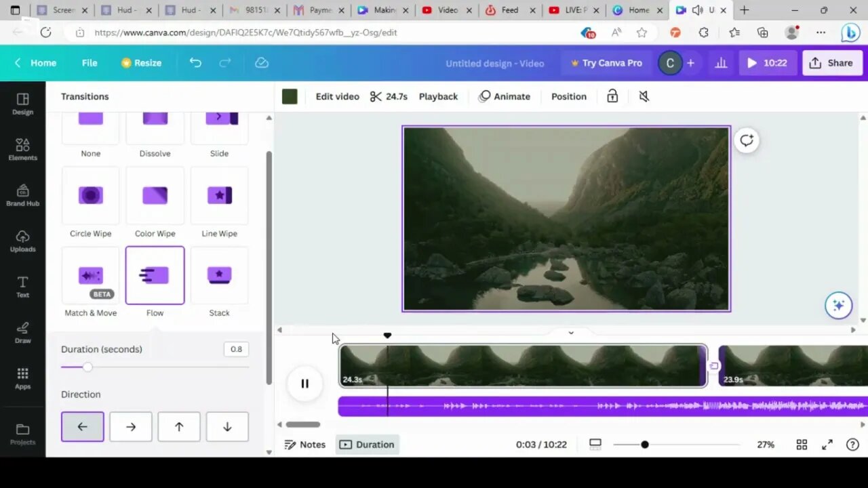Open the Position panel
Viewport: 868px width, 488px height.
pyautogui.click(x=568, y=96)
